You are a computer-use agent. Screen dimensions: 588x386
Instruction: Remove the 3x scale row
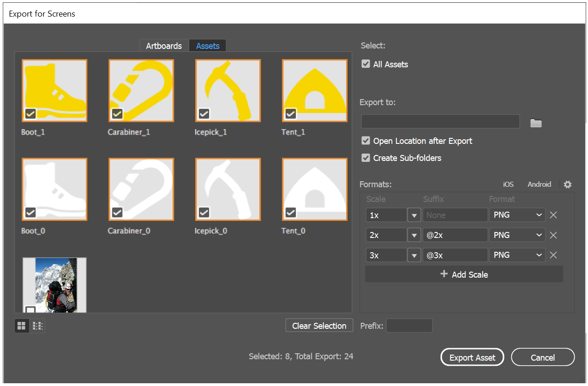point(553,255)
